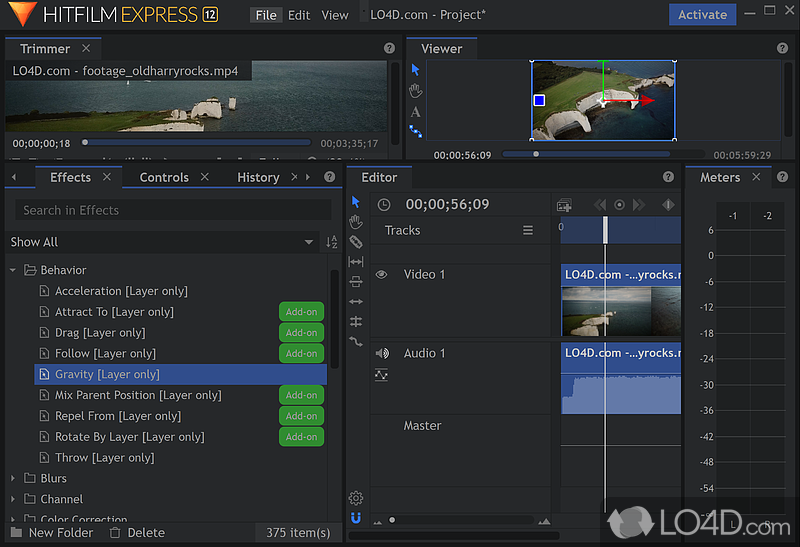Open the Show All filter dropdown
Viewport: 800px width, 547px height.
162,242
